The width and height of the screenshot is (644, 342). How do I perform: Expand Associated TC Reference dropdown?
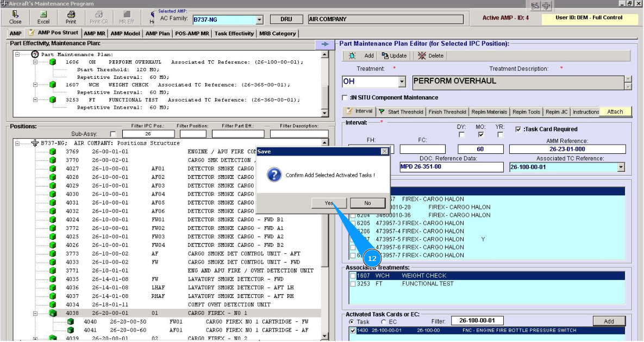[621, 167]
